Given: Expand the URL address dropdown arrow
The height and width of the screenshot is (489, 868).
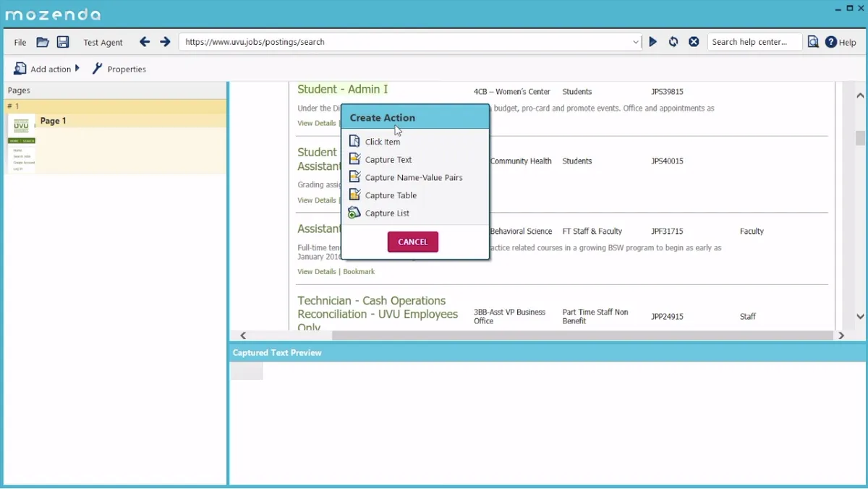Looking at the screenshot, I should coord(636,42).
